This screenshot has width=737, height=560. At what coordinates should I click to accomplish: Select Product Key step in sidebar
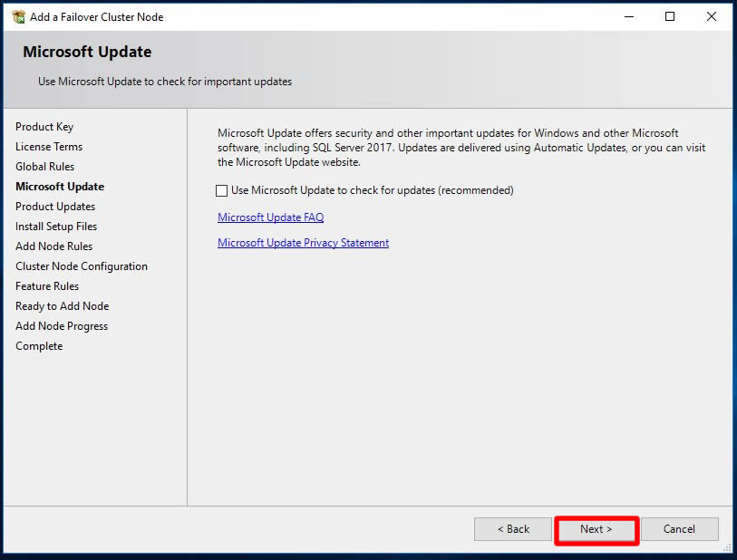coord(44,127)
